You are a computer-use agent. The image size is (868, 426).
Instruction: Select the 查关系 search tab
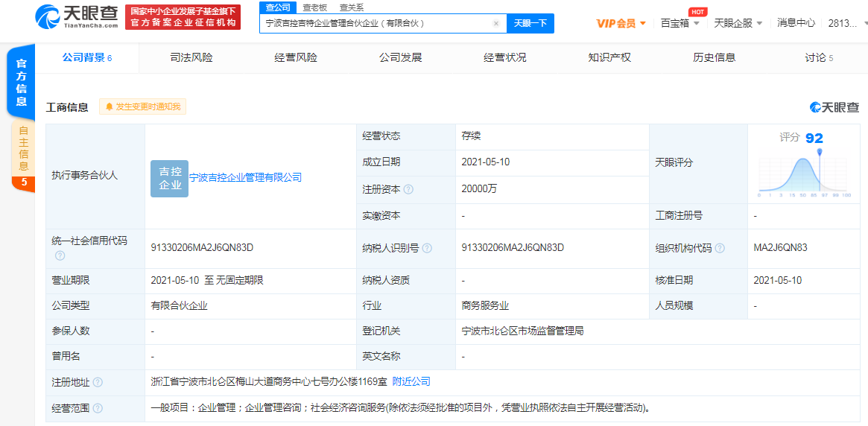(x=352, y=7)
